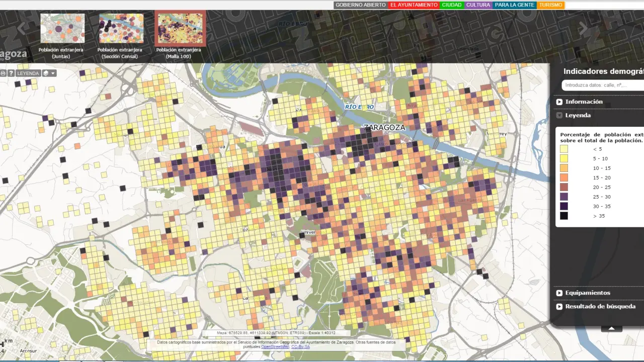
Task: Select Población extranjera (Sección Censal) thumbnail
Action: click(x=121, y=29)
